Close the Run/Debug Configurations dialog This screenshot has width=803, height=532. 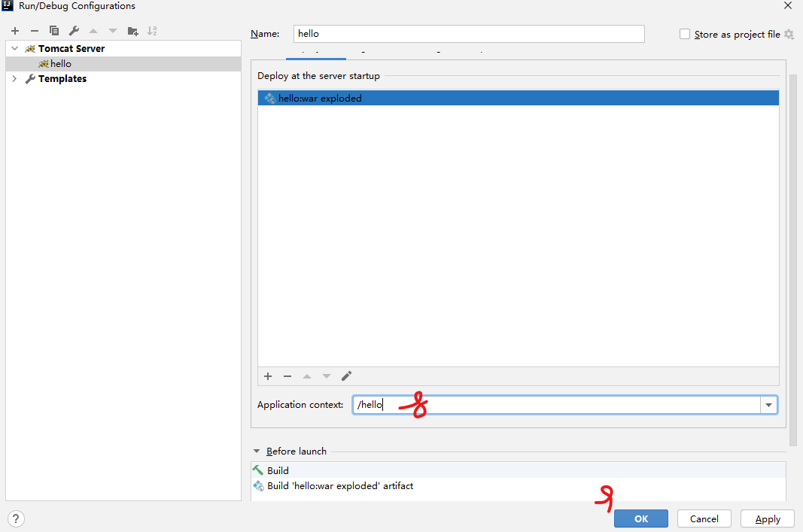coord(788,5)
